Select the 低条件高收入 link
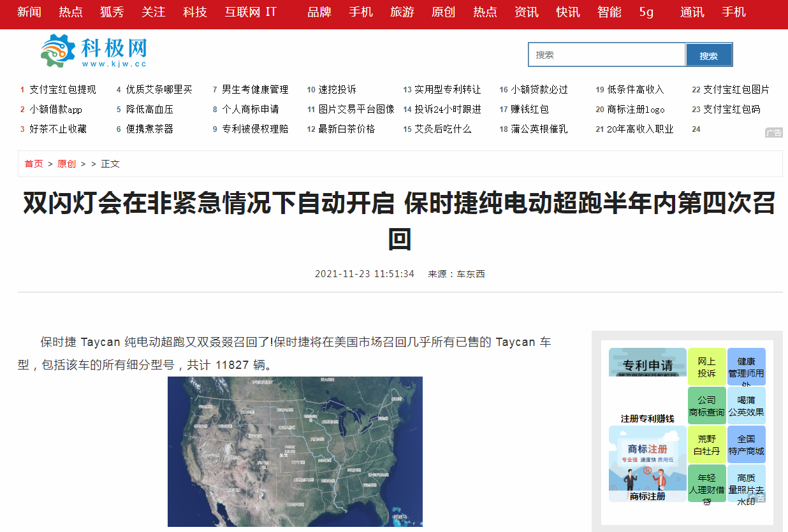Viewport: 788px width, 532px height. point(636,90)
